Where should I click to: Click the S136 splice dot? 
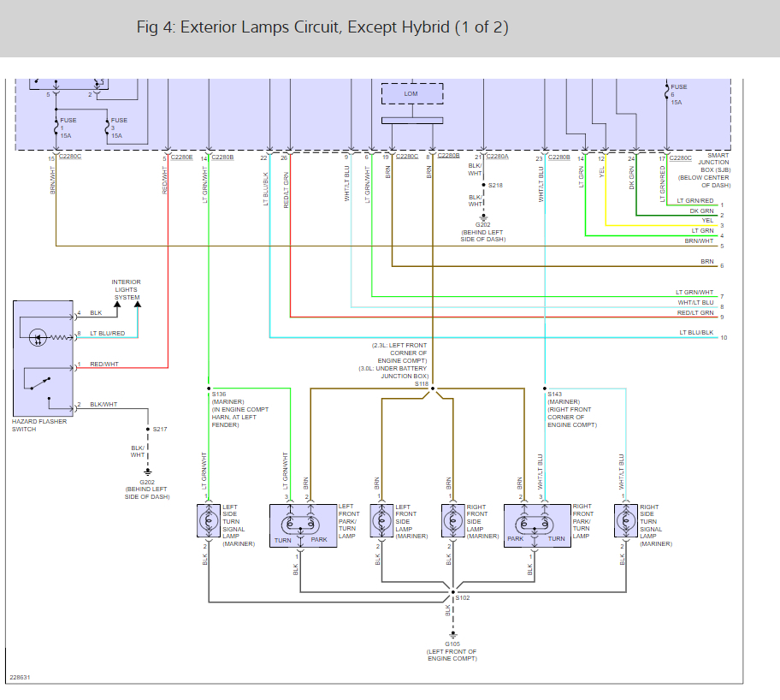coord(209,389)
